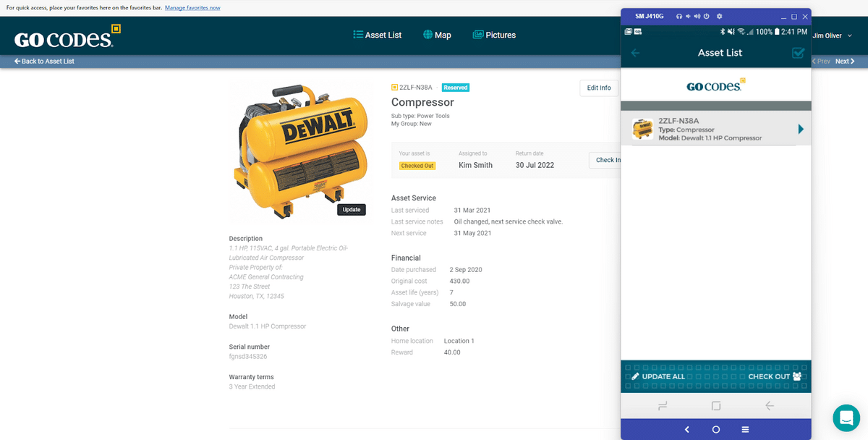The image size is (868, 440).
Task: Toggle the select-all checkbox in the mobile Asset List
Action: click(799, 53)
